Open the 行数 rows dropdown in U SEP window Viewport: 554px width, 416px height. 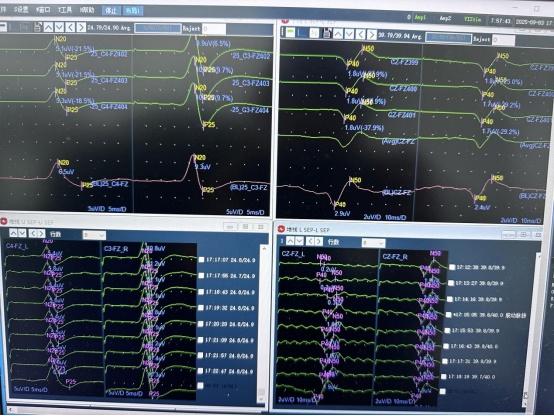[x=94, y=235]
